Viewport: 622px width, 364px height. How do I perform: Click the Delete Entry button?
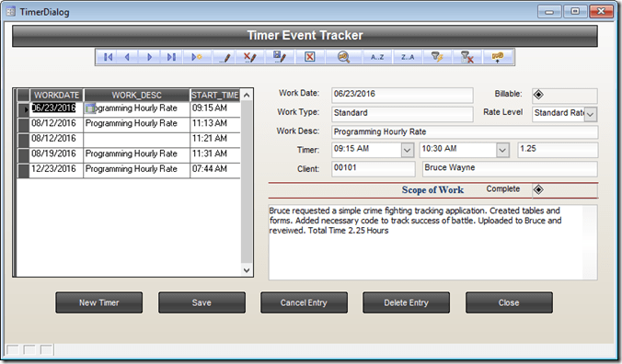pos(406,302)
